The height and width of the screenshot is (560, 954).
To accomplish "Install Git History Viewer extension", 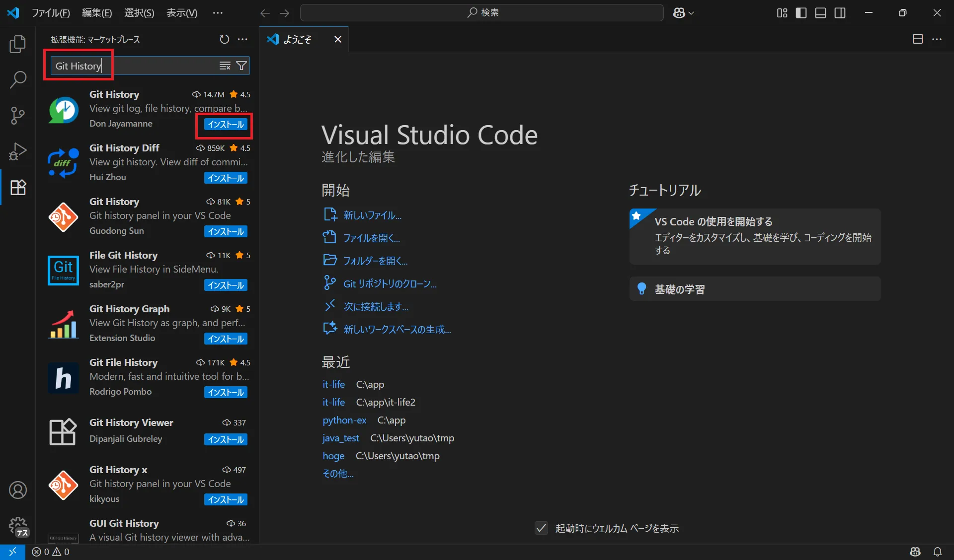I will pyautogui.click(x=226, y=439).
